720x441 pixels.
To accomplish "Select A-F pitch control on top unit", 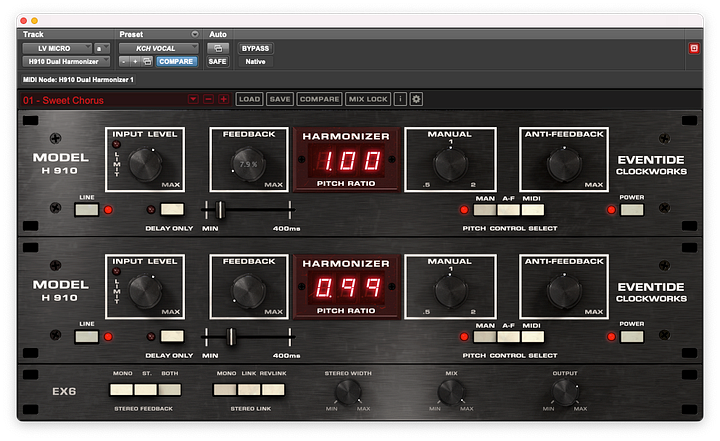I will pos(509,210).
